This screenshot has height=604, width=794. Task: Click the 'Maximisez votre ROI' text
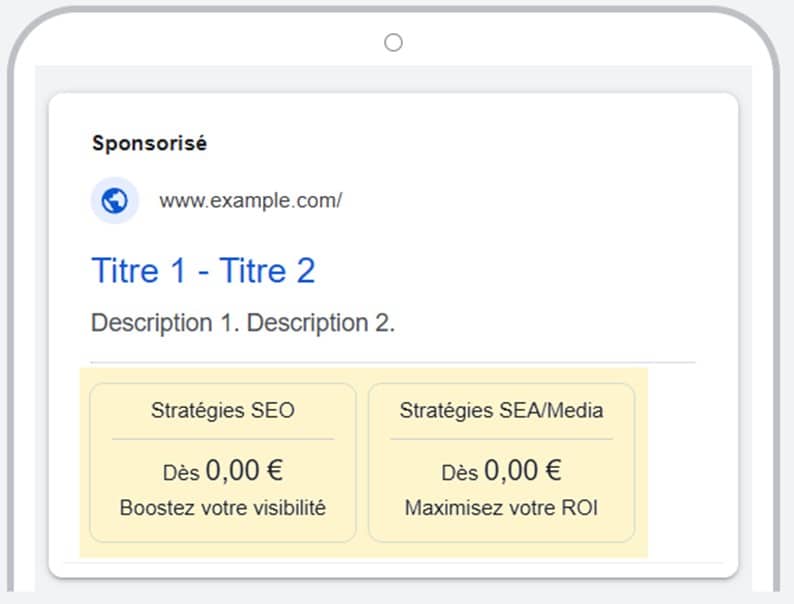pos(501,508)
